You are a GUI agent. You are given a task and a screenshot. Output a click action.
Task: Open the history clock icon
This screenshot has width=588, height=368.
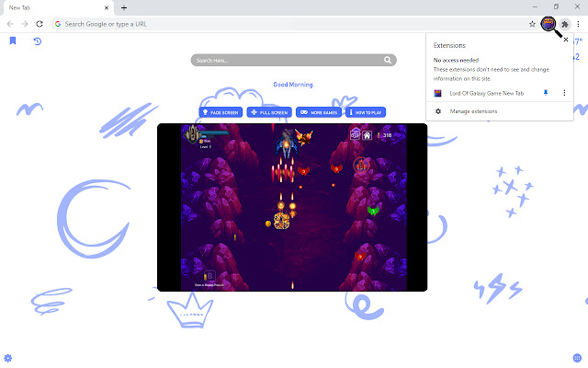pos(37,40)
